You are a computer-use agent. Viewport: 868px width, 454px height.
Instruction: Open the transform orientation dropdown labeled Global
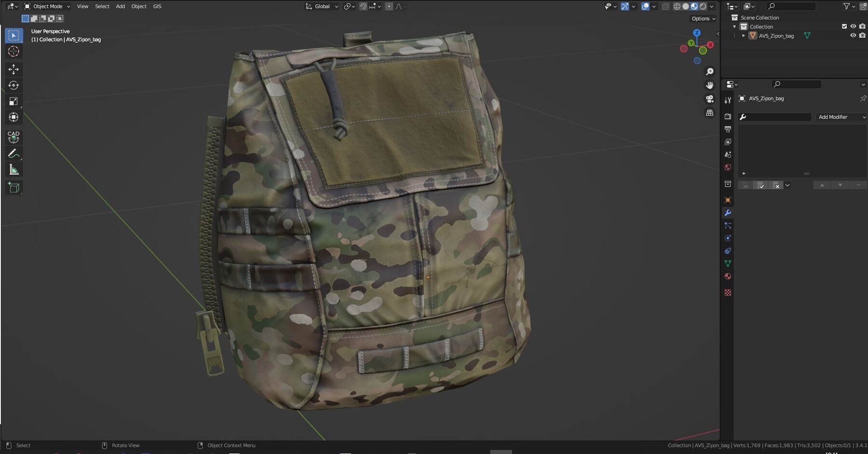tap(321, 6)
